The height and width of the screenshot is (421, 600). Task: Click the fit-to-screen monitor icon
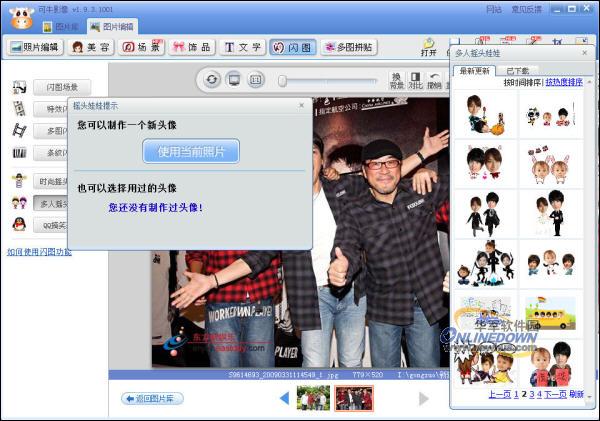[x=234, y=80]
